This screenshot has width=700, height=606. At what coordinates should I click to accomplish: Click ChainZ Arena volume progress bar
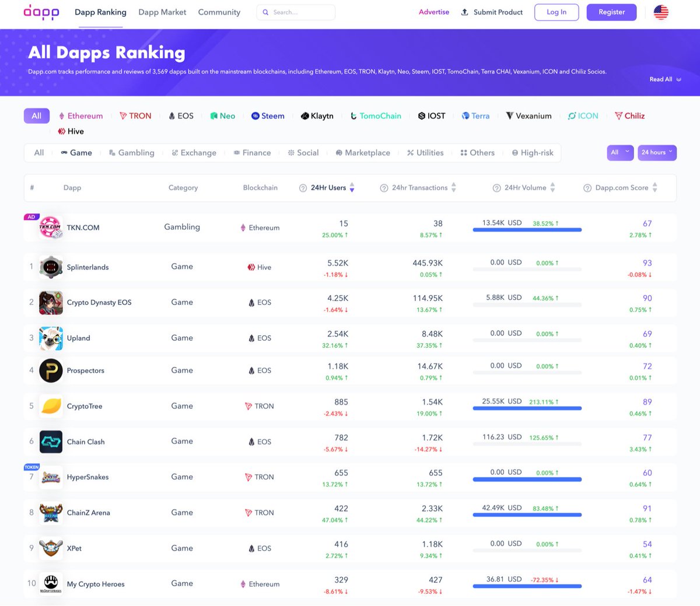point(527,515)
